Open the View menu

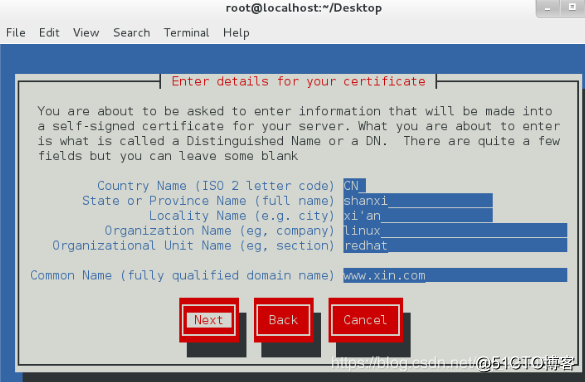(86, 33)
